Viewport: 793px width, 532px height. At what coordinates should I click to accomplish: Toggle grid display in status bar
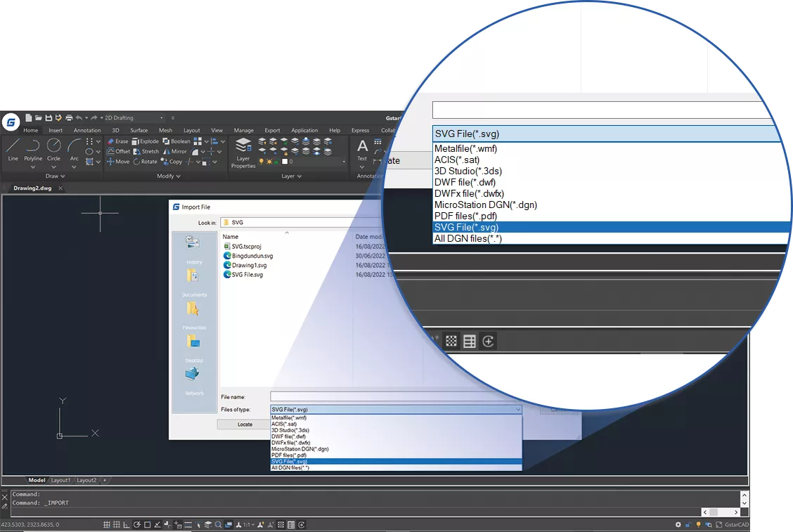tap(117, 525)
